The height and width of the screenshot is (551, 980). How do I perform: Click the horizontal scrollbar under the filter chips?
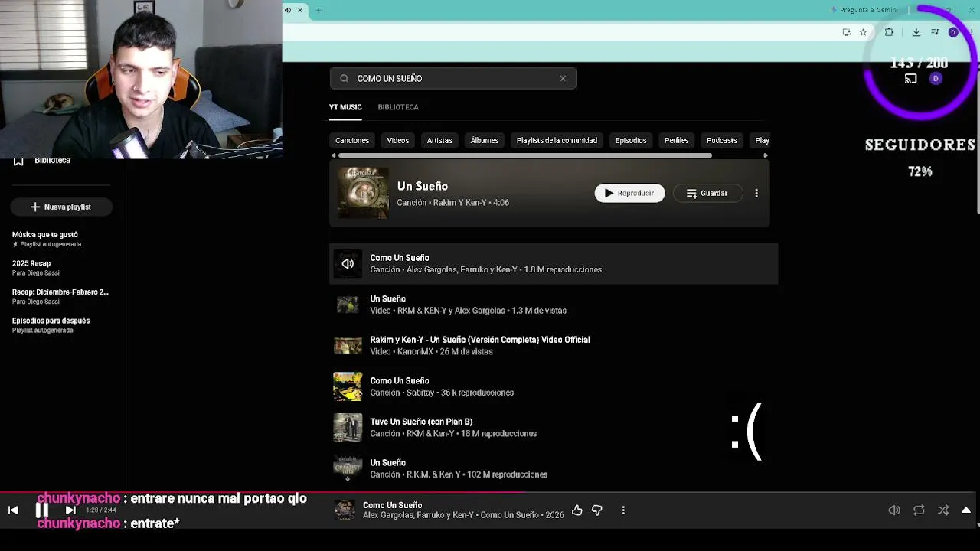(525, 155)
